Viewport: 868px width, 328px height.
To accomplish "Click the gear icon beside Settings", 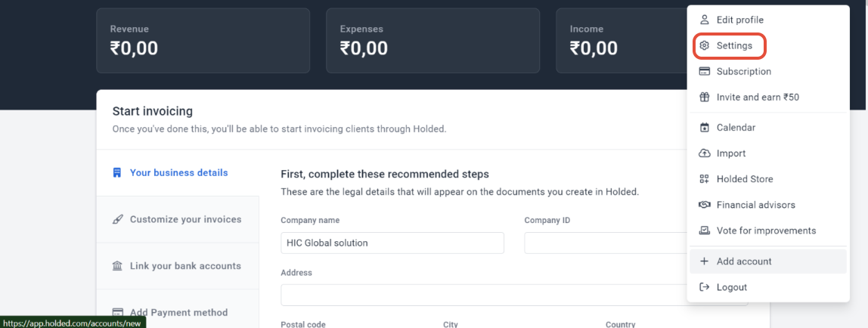I will pos(705,46).
